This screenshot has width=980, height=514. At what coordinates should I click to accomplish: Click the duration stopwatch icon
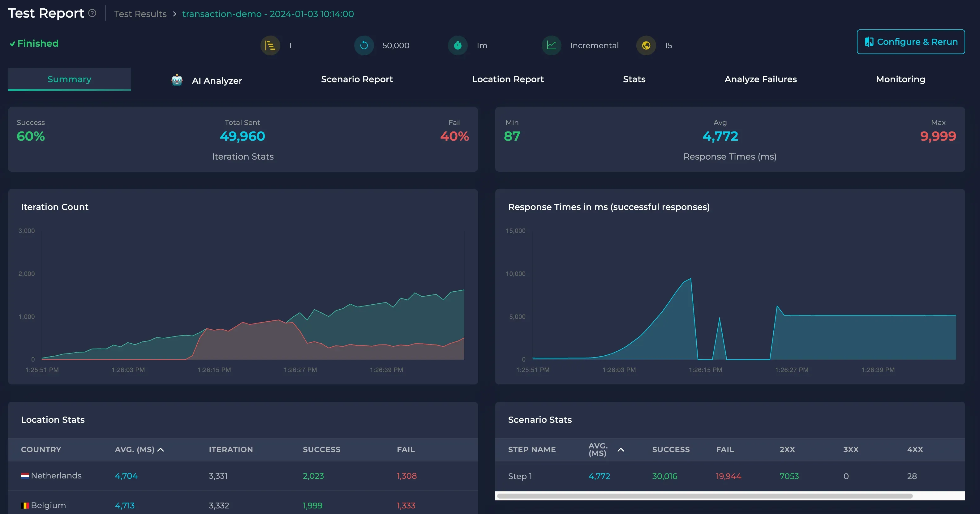(x=458, y=46)
